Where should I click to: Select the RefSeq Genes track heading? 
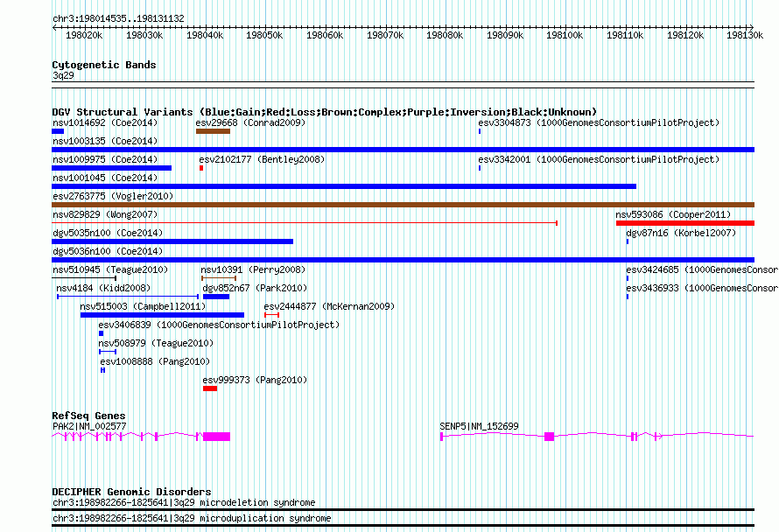(x=88, y=416)
